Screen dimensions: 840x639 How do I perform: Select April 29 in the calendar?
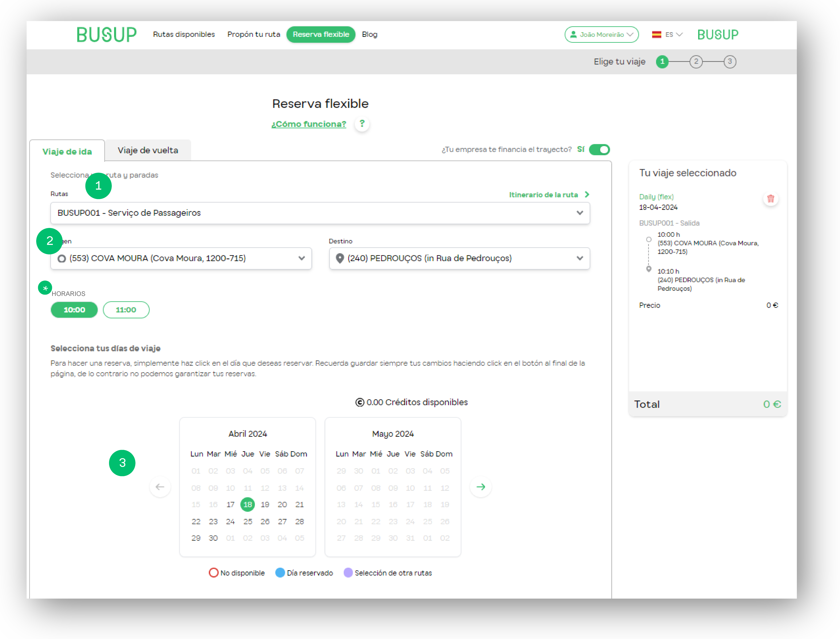tap(196, 538)
